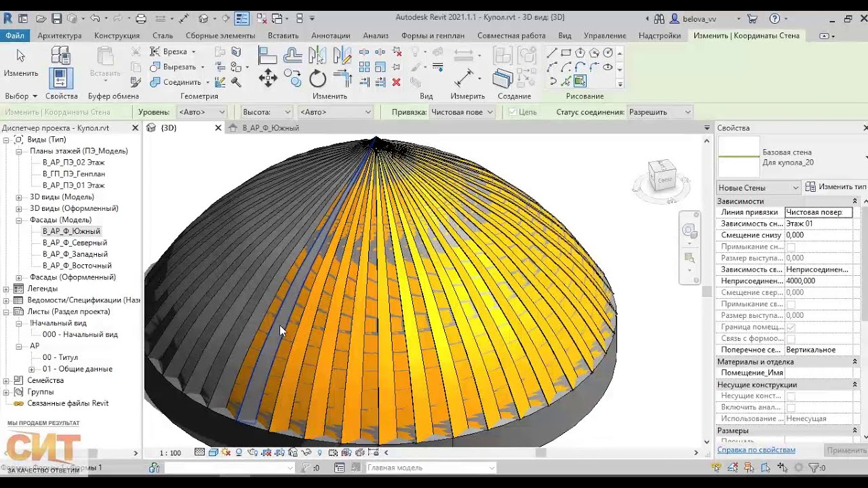Switch to the В_АР_Ф_Южный view tab
This screenshot has height=488, width=868.
pyautogui.click(x=271, y=127)
